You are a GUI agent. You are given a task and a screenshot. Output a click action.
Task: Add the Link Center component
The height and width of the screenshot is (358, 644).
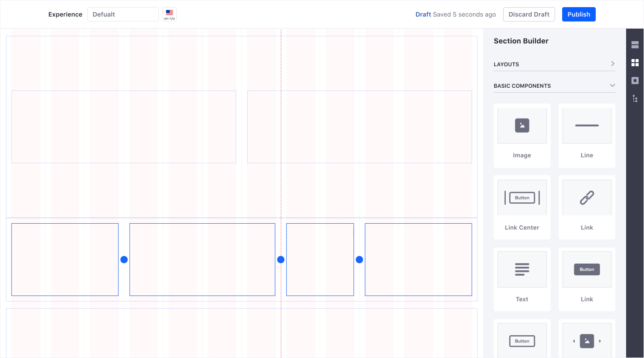point(522,206)
